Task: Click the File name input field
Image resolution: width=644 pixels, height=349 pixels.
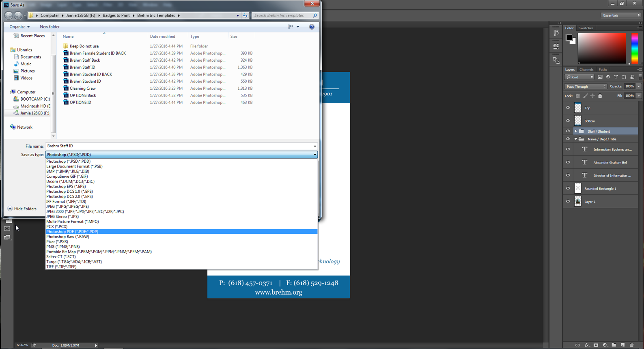Action: (x=179, y=146)
